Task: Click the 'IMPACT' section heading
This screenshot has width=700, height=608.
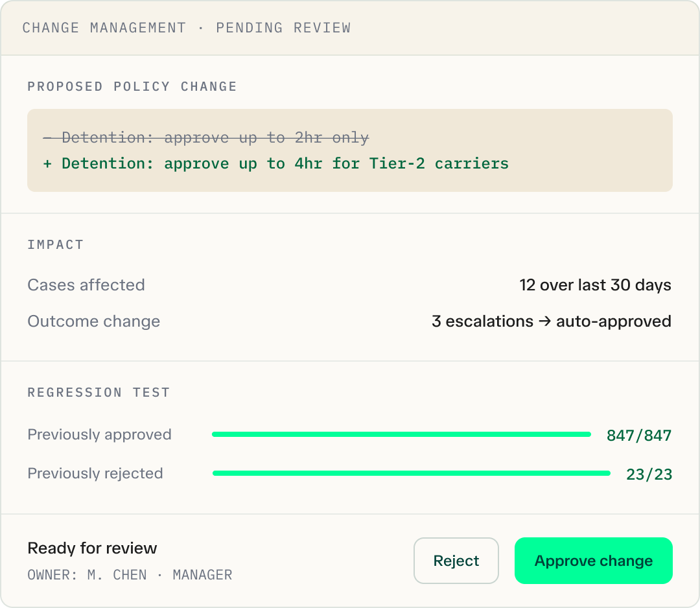Action: (x=55, y=244)
